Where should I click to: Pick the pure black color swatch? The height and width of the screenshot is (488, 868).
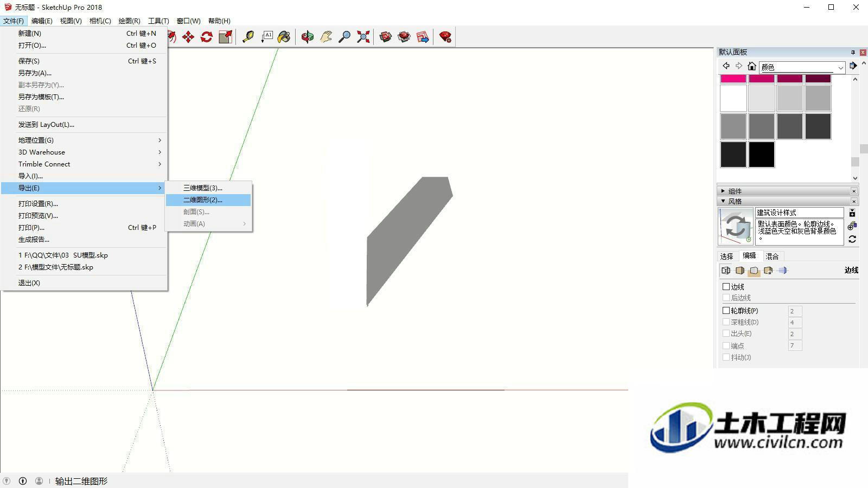[x=762, y=155]
